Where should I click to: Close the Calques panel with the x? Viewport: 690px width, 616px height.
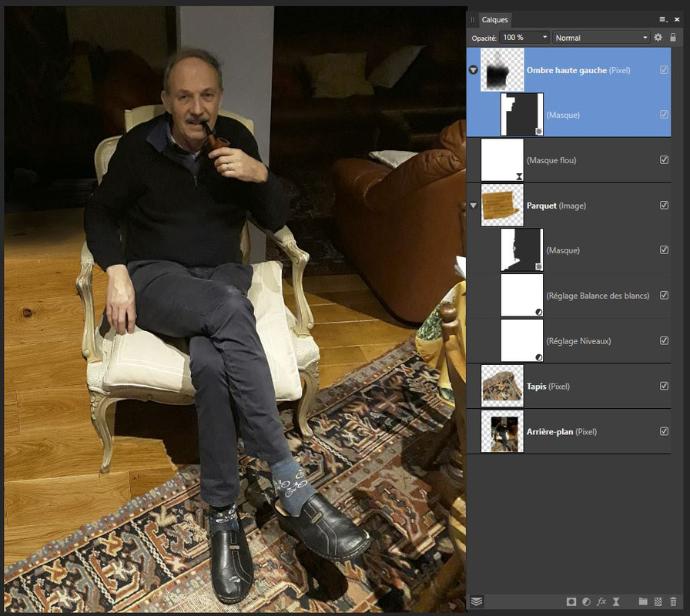pyautogui.click(x=677, y=19)
